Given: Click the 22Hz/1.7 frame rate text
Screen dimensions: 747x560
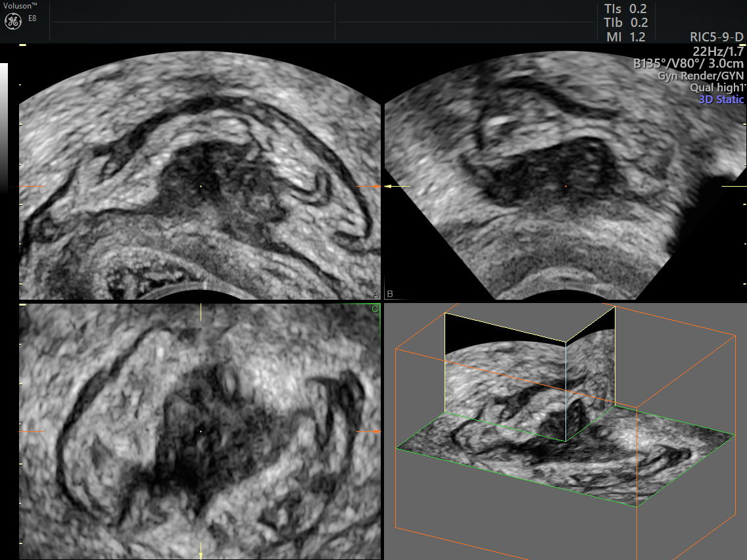Looking at the screenshot, I should (718, 51).
